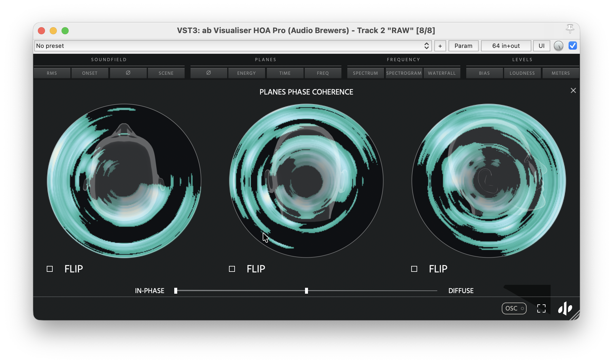Open the LOUDNESS levels view
613x364 pixels.
pos(522,73)
